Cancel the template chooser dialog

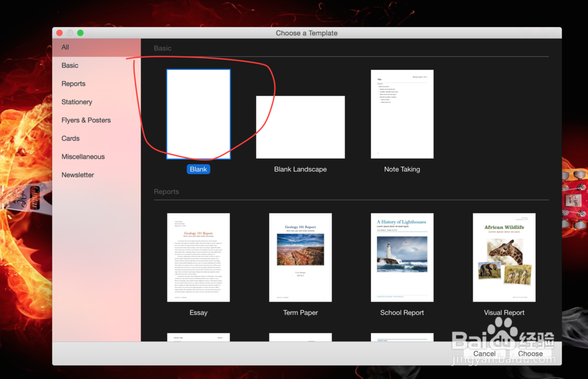point(484,354)
